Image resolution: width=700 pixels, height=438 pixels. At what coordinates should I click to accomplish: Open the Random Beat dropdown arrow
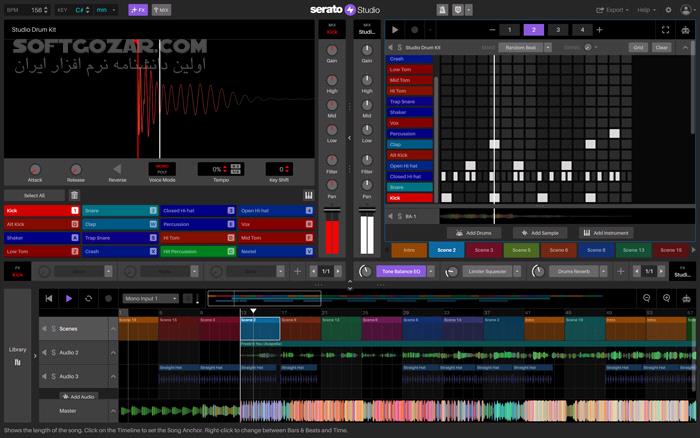point(548,47)
